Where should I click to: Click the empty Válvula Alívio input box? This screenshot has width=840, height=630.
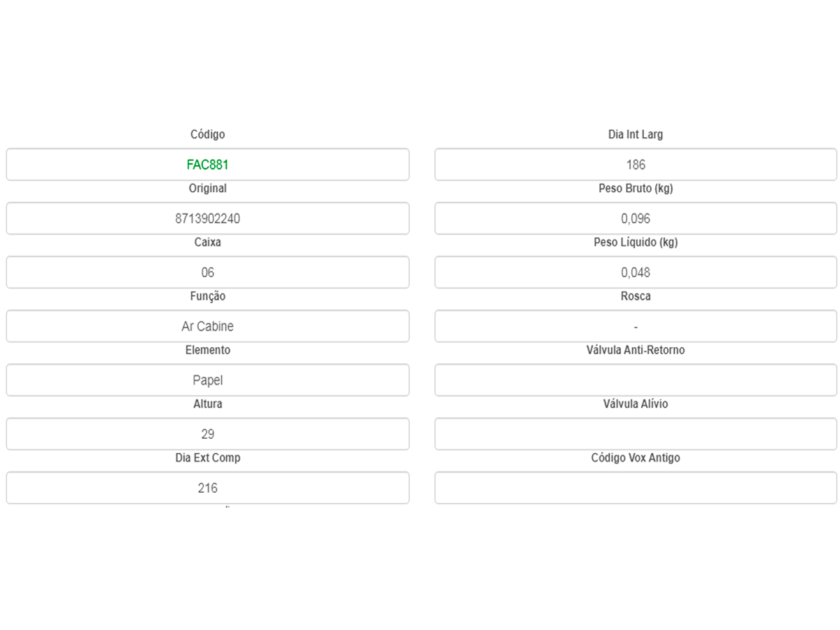636,434
